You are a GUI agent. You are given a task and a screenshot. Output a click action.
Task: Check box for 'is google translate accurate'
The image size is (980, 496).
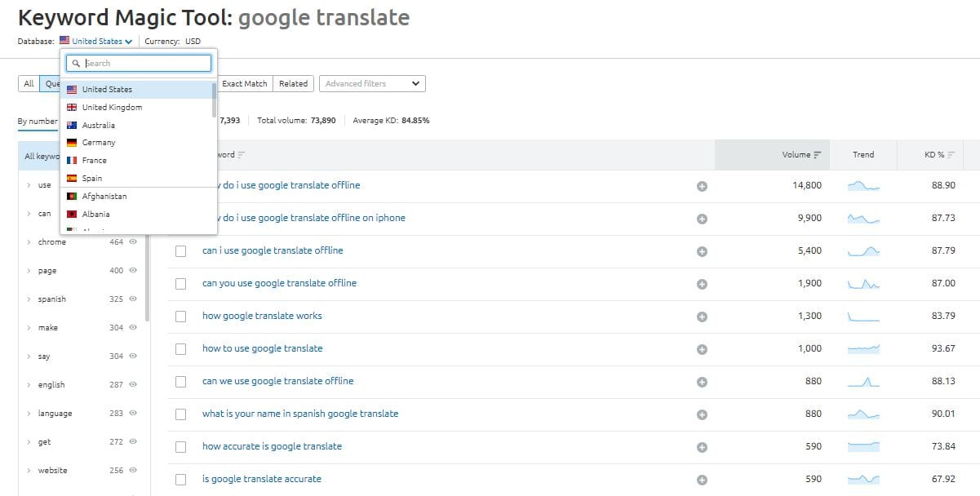pos(181,480)
